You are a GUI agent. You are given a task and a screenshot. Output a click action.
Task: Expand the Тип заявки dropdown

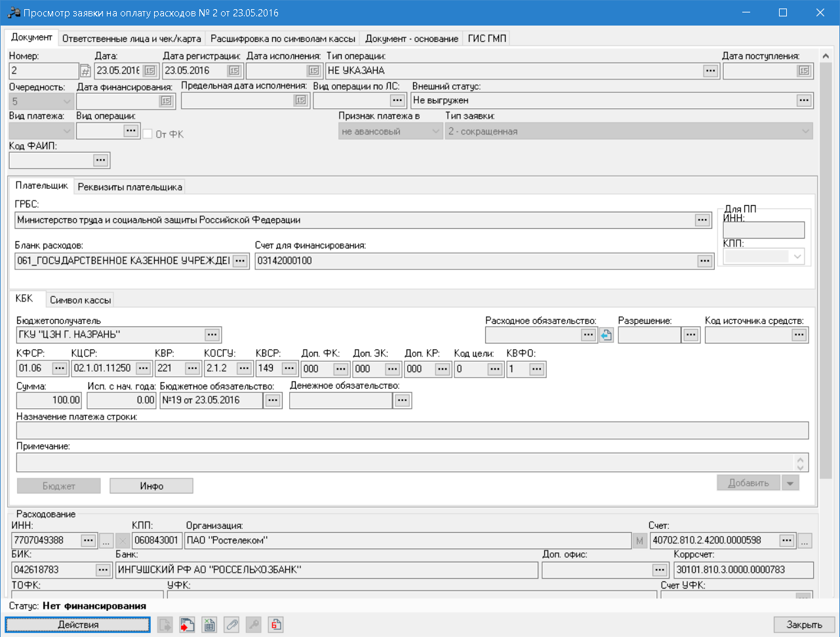(805, 131)
